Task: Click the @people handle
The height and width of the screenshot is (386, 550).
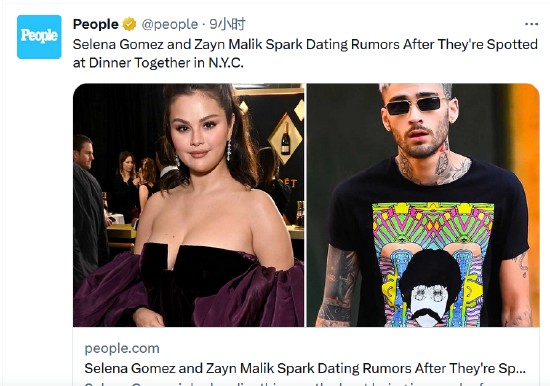Action: pos(170,24)
